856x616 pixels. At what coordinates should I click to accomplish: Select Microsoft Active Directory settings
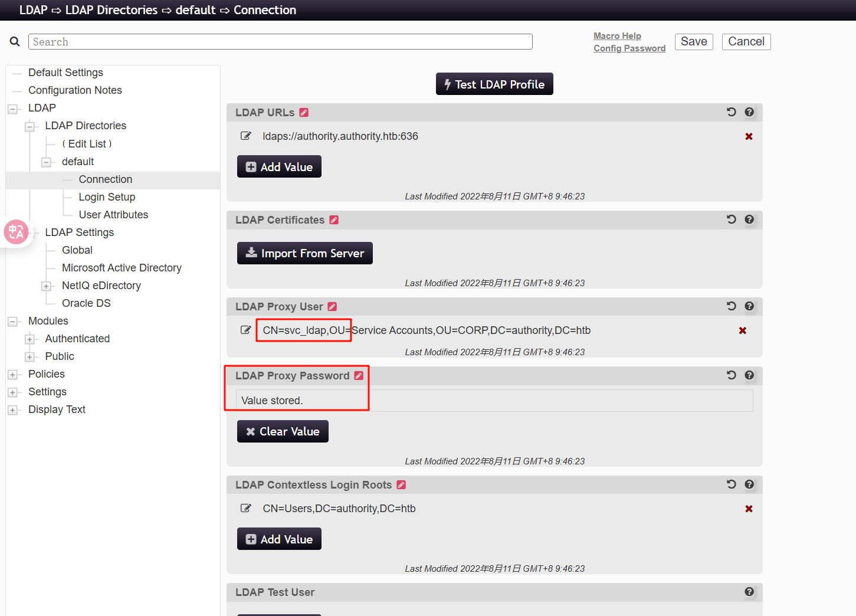point(122,268)
